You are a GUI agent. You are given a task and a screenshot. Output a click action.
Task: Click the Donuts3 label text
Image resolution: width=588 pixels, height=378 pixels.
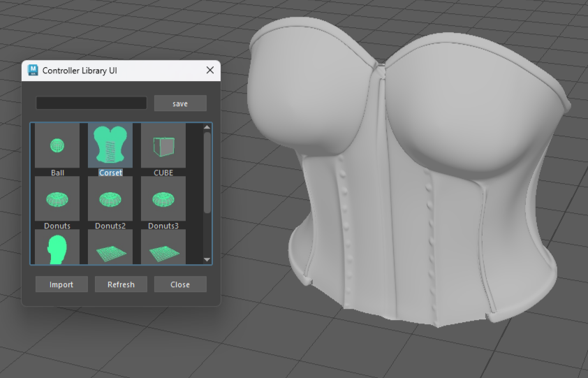163,226
